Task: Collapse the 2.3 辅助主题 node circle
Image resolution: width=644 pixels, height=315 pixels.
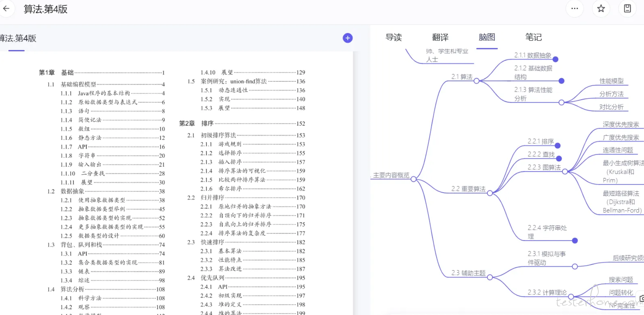Action: pos(490,277)
